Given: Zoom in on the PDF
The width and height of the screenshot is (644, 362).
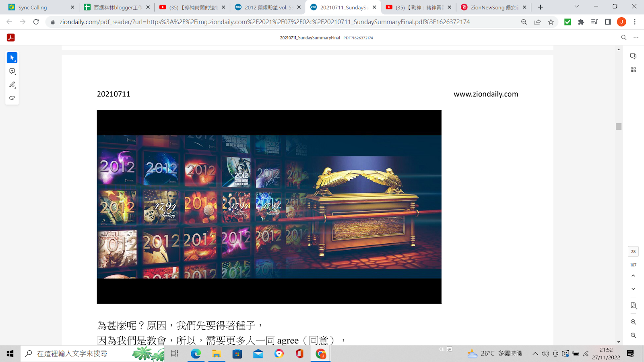Looking at the screenshot, I should click(633, 322).
